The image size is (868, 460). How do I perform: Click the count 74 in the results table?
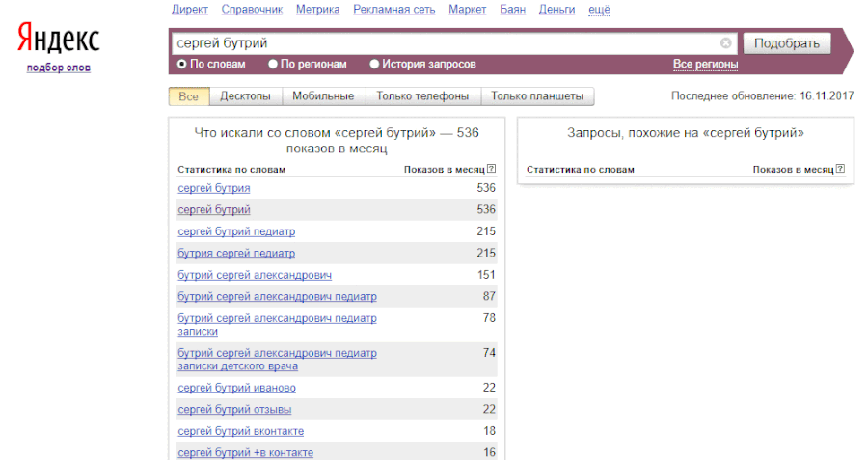[489, 353]
